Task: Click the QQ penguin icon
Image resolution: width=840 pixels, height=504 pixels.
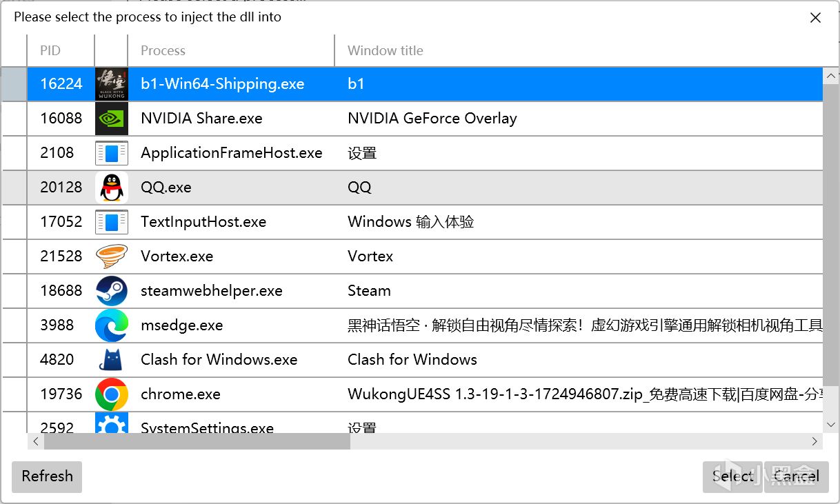Action: [111, 188]
